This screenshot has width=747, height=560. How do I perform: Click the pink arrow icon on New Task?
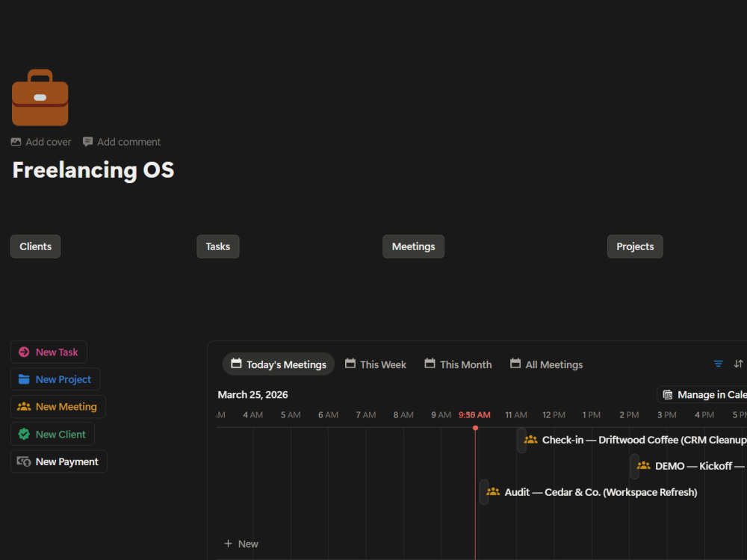coord(24,352)
